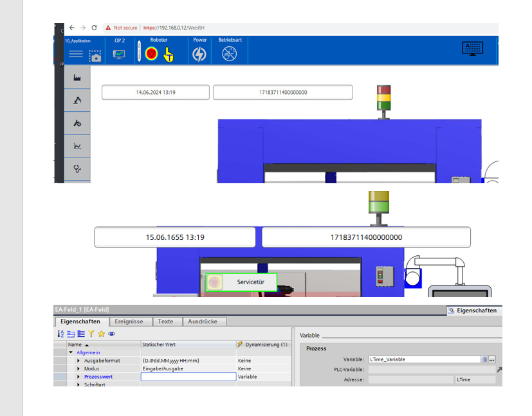
Task: Click the category view icon
Action: point(71,334)
